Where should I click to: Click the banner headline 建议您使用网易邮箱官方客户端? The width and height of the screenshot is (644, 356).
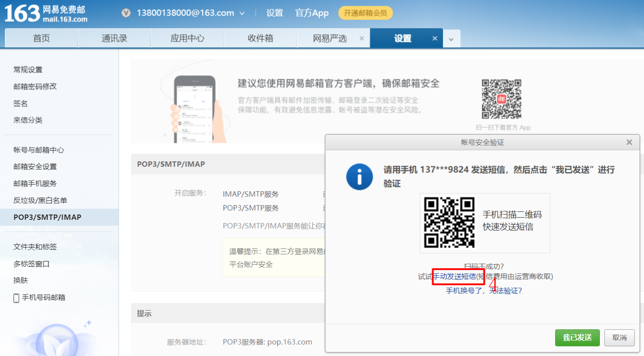point(339,83)
